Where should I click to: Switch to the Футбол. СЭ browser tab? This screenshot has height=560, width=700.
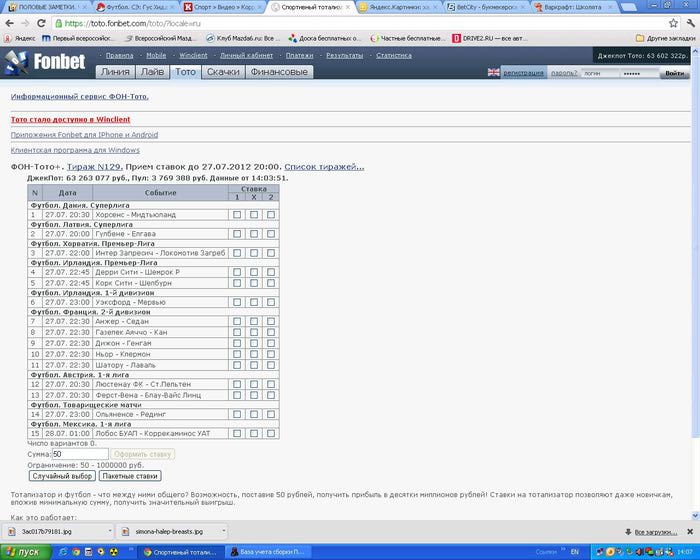[x=136, y=7]
